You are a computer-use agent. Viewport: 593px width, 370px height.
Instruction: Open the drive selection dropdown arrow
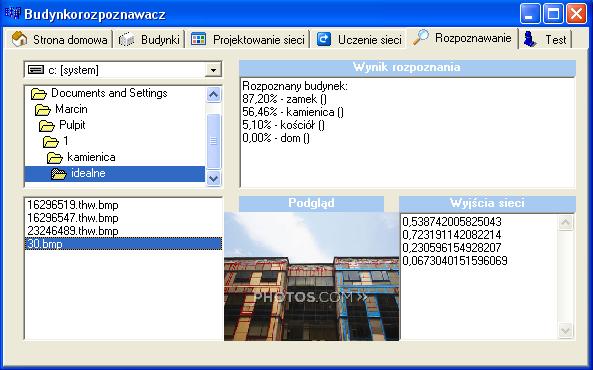(213, 70)
